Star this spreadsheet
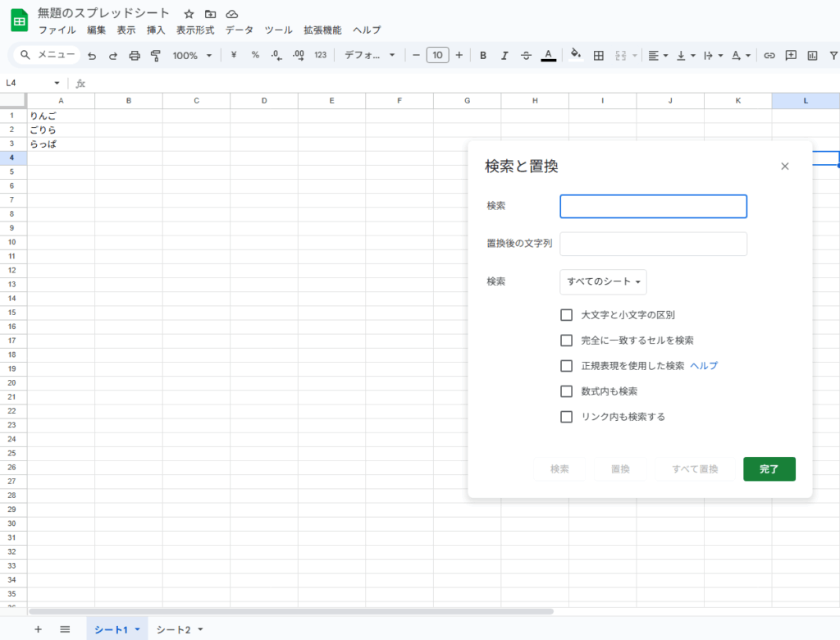This screenshot has width=840, height=640. pos(189,14)
